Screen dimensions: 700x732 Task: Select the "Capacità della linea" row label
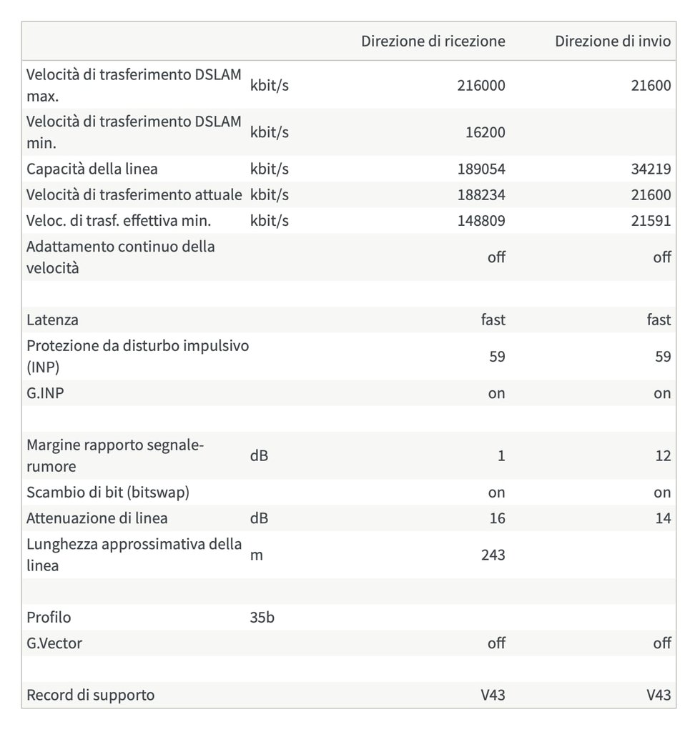[x=92, y=169]
